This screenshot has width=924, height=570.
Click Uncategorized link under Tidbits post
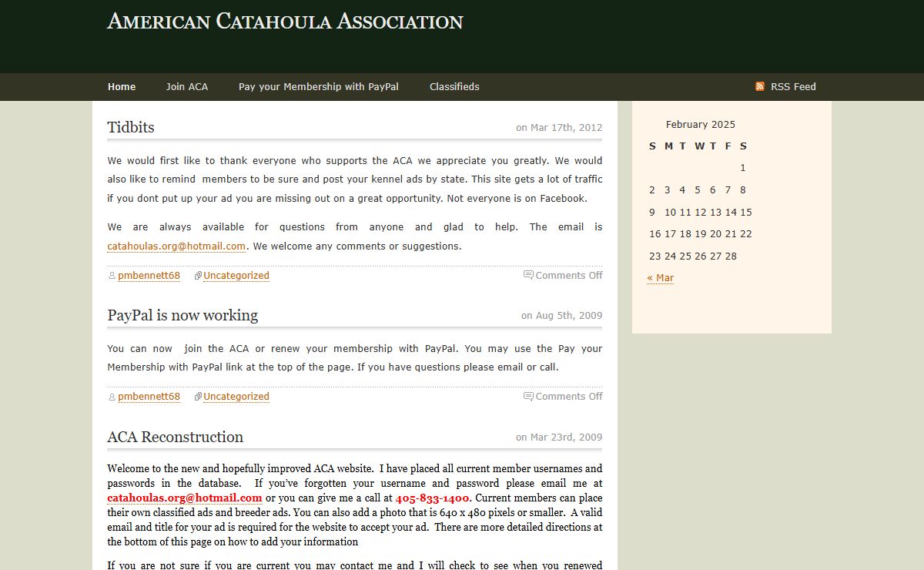236,276
